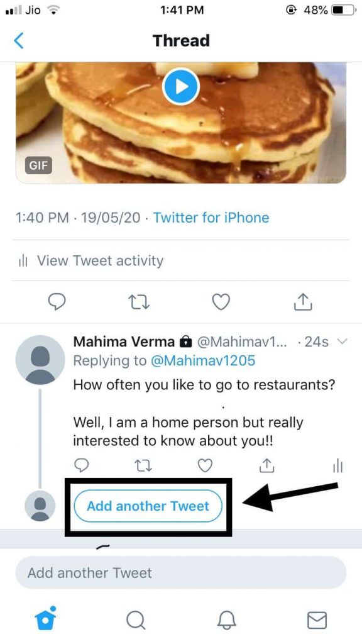Tap the Add another Tweet button
This screenshot has height=644, width=362.
point(148,506)
